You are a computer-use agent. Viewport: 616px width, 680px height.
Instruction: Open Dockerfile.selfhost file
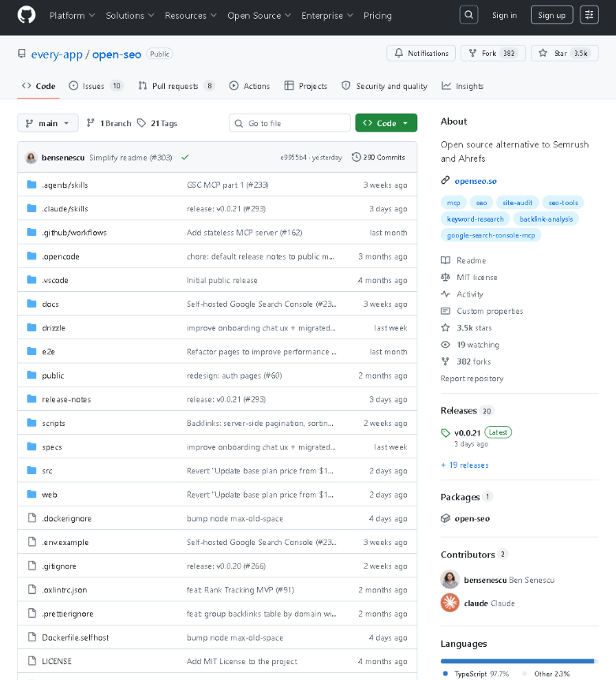click(x=75, y=637)
